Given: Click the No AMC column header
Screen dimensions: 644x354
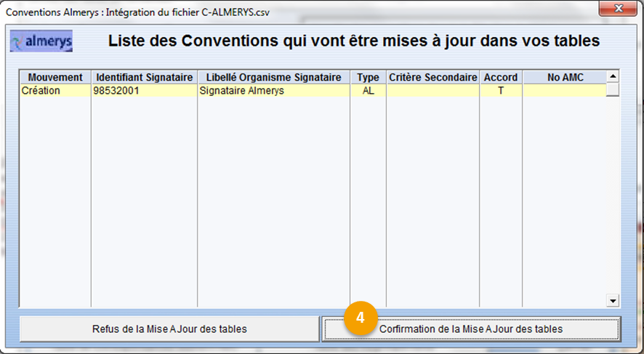Looking at the screenshot, I should pyautogui.click(x=565, y=77).
